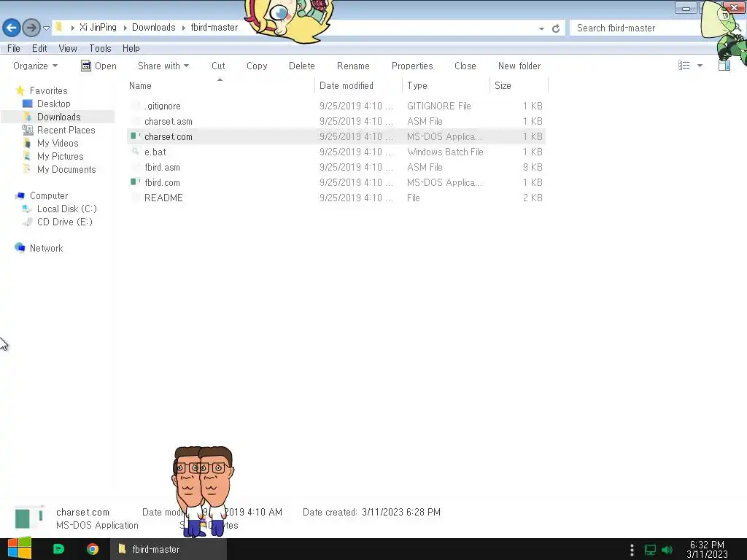Refresh the fbird-master folder view

[x=555, y=28]
